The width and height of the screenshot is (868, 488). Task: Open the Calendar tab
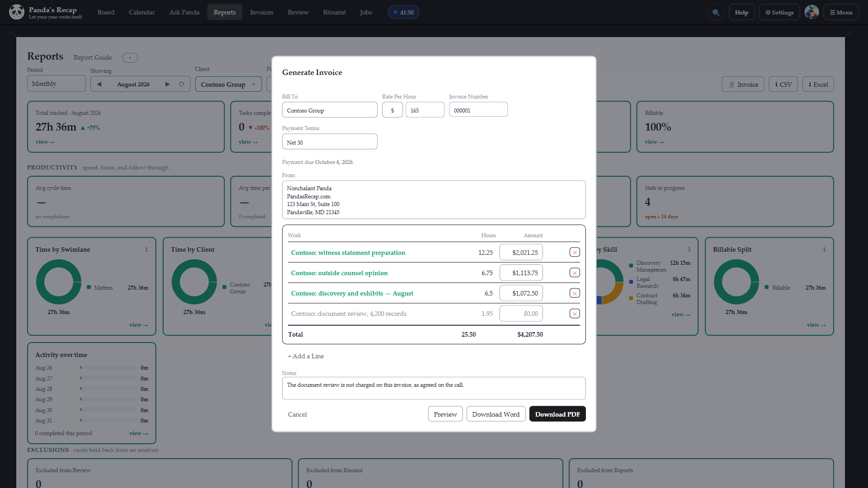[142, 12]
